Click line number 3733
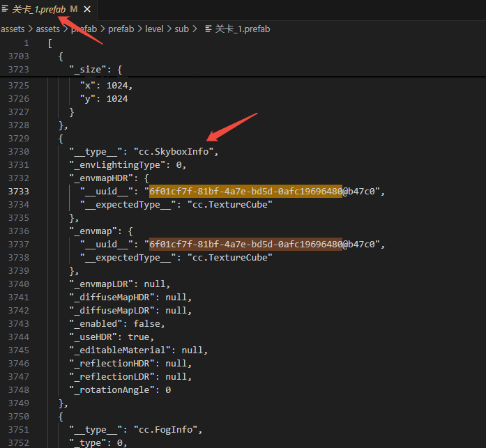Viewport: 486px width, 448px height. (x=19, y=192)
